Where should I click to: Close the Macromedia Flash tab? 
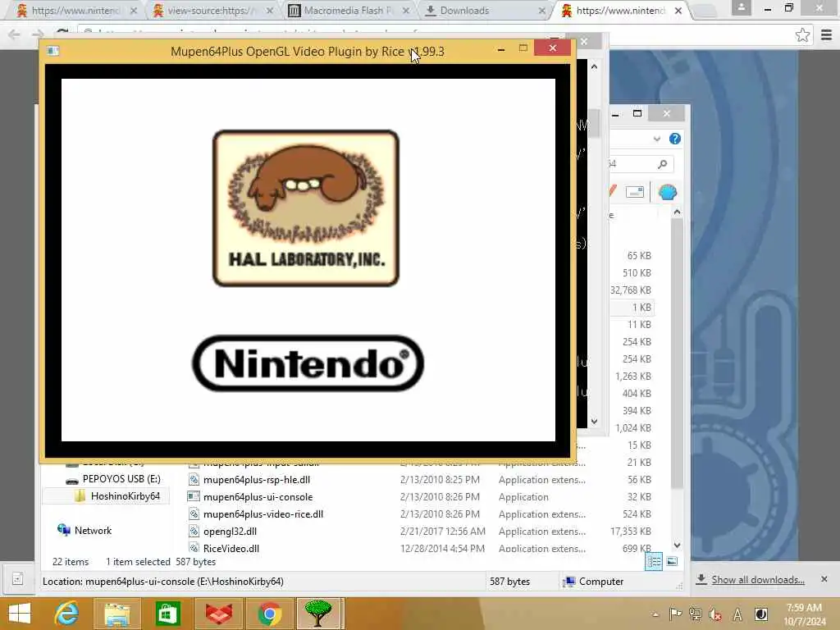406,11
